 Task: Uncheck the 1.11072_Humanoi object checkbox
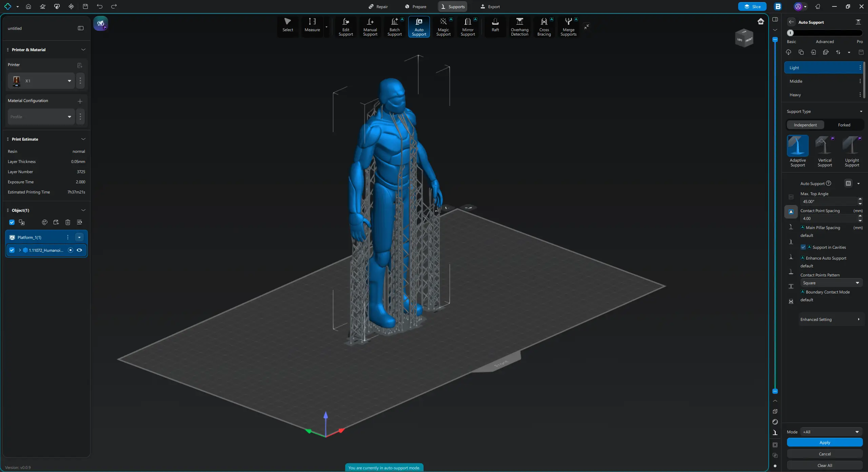(12, 250)
